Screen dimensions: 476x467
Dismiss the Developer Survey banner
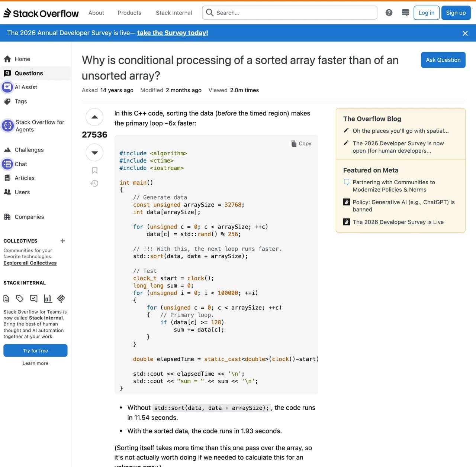pos(465,33)
